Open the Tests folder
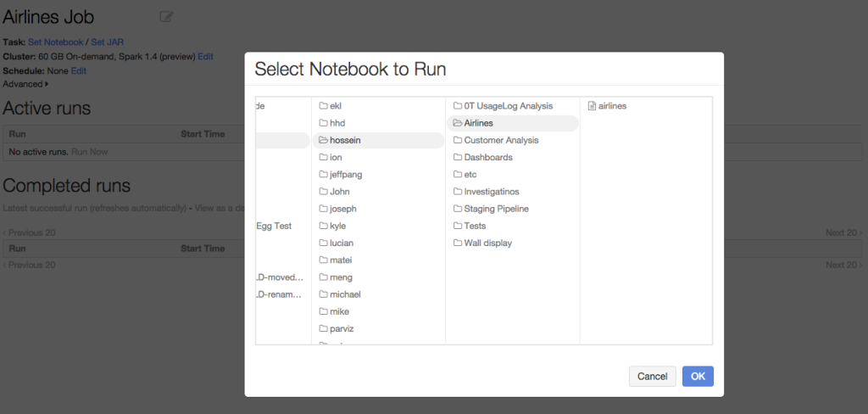 [475, 226]
